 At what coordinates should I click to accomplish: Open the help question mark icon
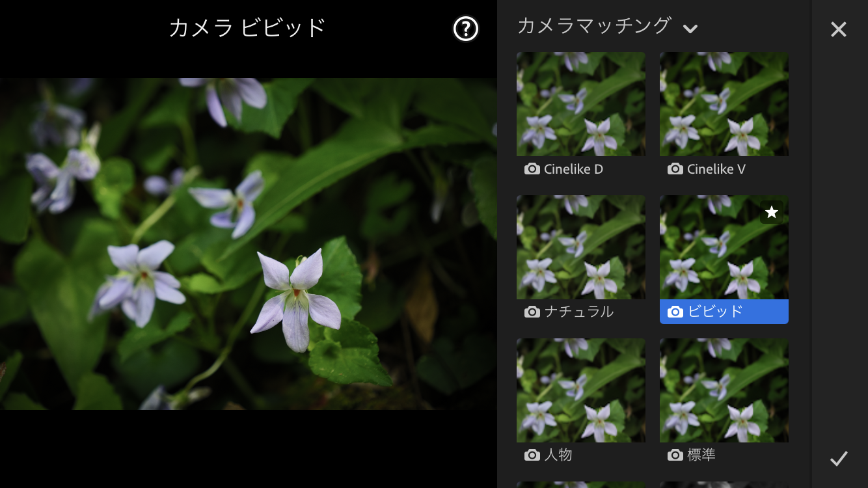[466, 29]
